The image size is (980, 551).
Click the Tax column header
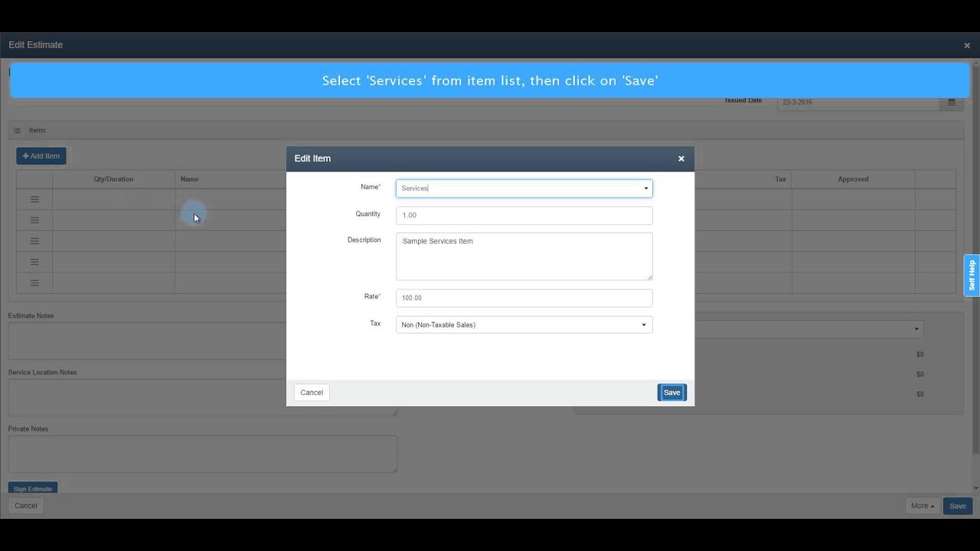(x=780, y=179)
